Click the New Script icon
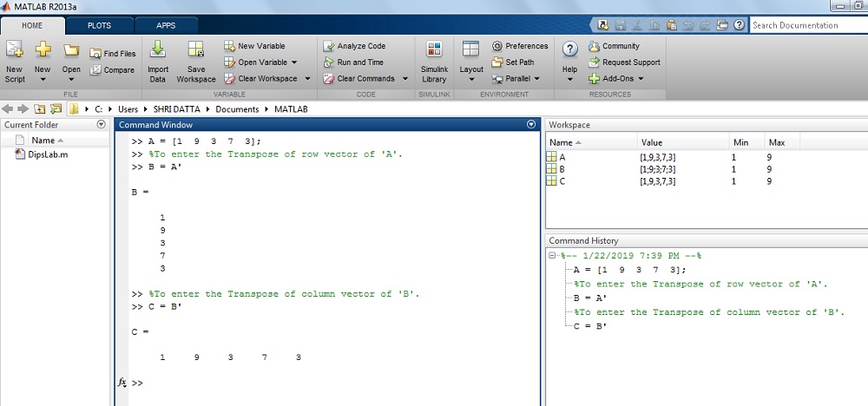The width and height of the screenshot is (868, 406). click(15, 52)
